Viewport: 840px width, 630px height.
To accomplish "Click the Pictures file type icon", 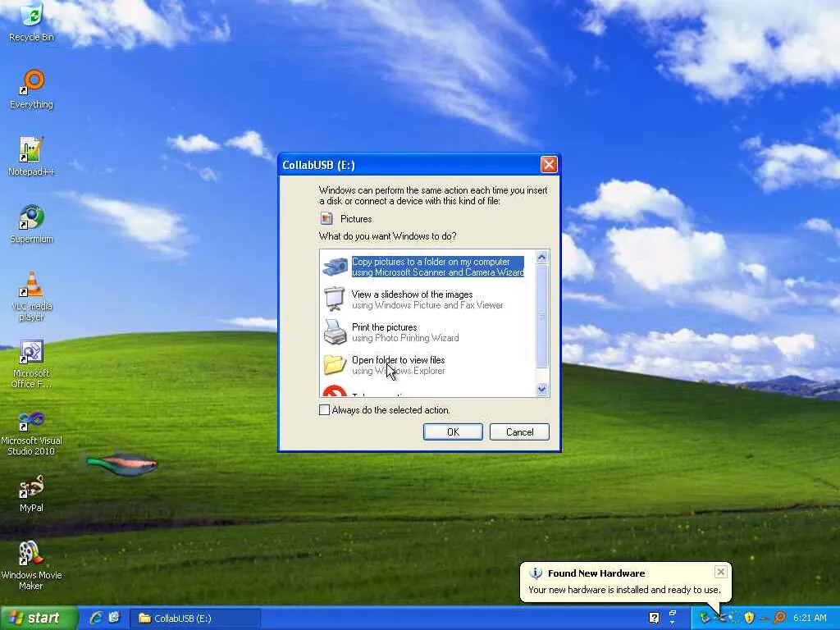I will click(x=326, y=218).
